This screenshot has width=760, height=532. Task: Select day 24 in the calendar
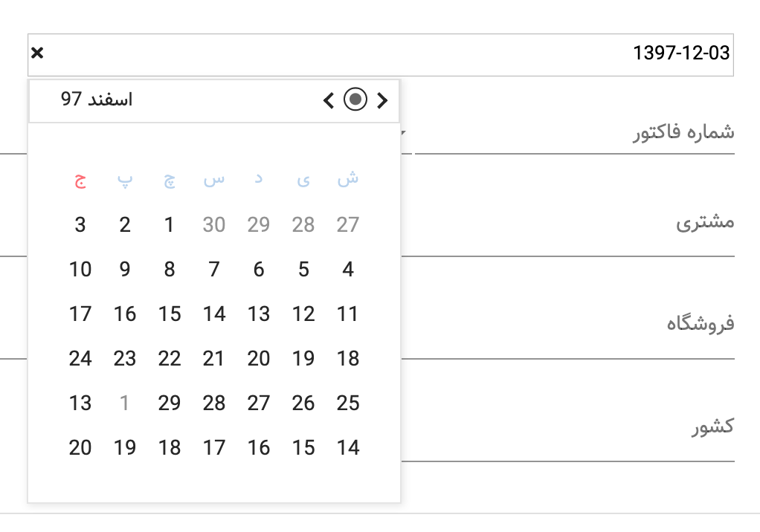coord(80,359)
